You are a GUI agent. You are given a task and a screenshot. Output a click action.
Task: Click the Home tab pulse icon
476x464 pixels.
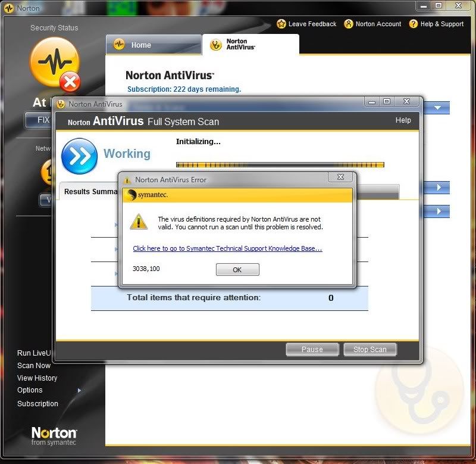click(x=119, y=44)
